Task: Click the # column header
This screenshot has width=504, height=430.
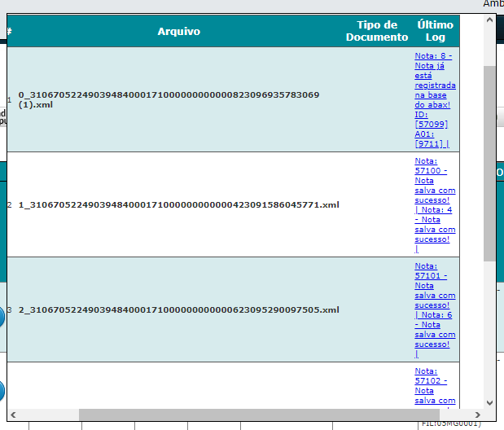Action: pos(9,32)
